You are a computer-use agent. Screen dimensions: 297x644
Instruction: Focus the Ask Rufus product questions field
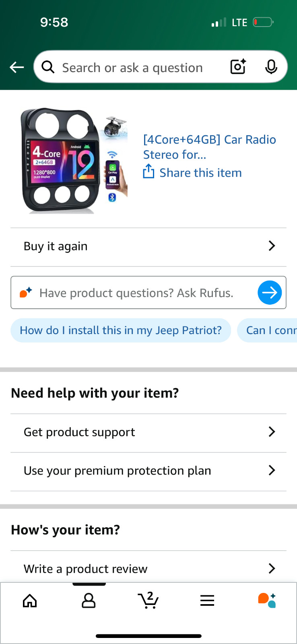pyautogui.click(x=137, y=293)
